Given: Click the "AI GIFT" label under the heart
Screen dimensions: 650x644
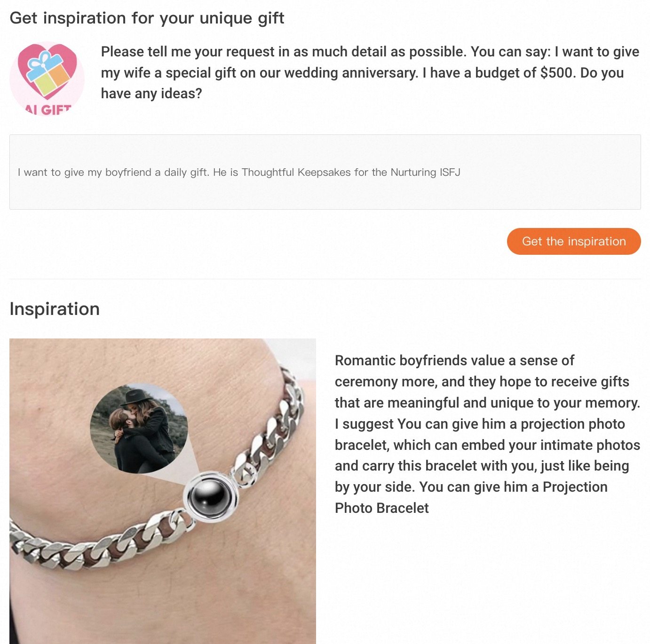Looking at the screenshot, I should coord(48,110).
